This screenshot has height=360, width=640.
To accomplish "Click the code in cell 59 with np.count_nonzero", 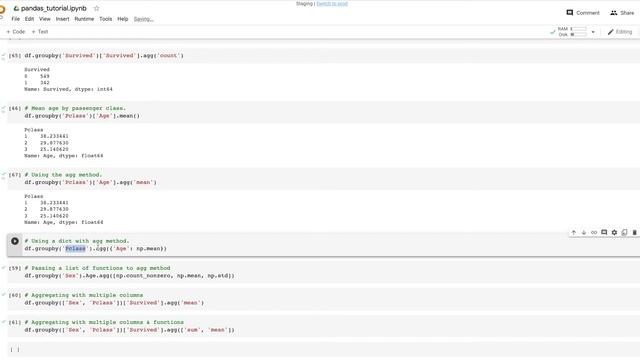I will pyautogui.click(x=129, y=276).
